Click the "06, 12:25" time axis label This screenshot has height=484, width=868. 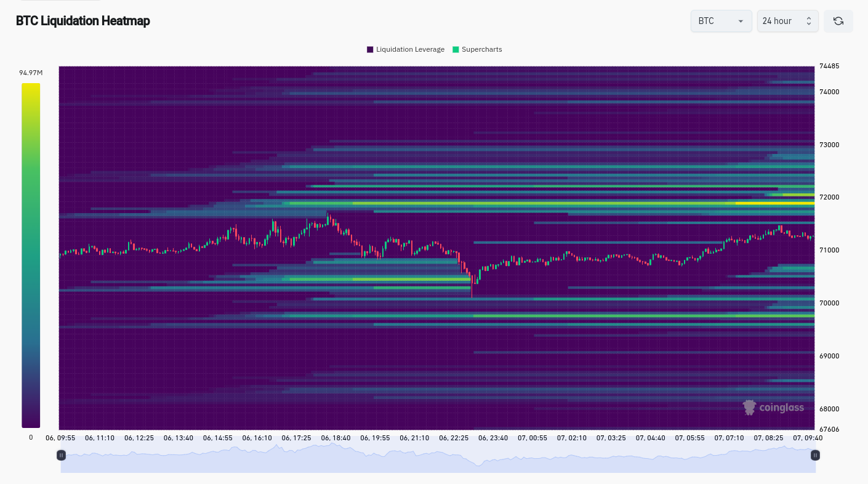click(139, 438)
